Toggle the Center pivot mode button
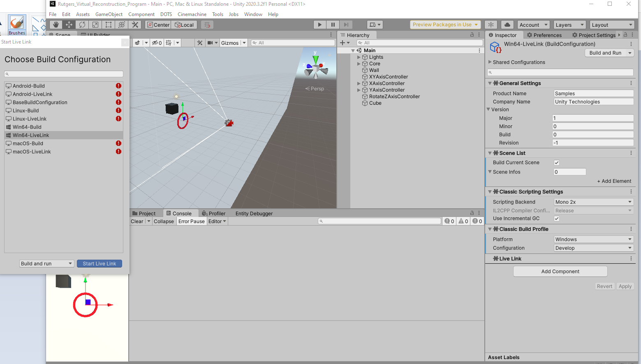641x364 pixels. pos(158,25)
